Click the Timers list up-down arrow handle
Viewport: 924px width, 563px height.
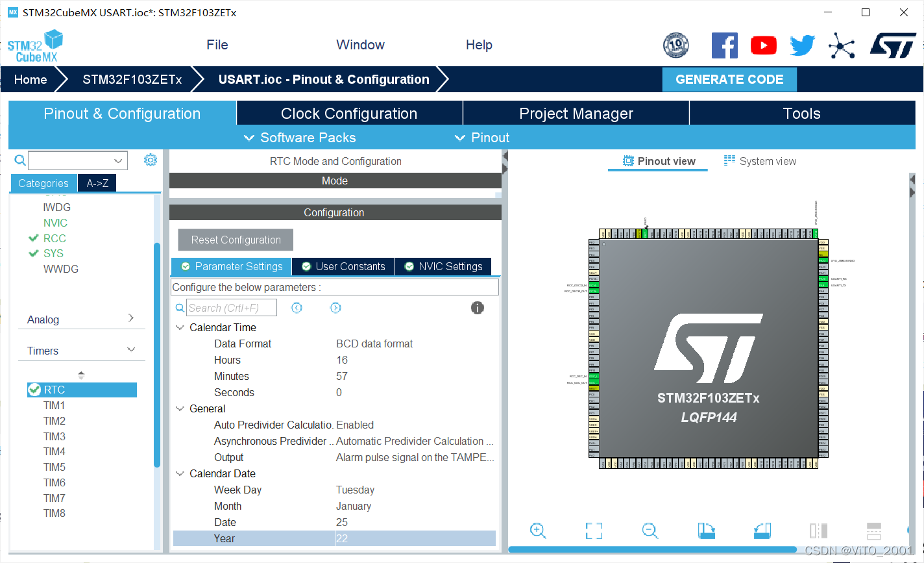click(81, 375)
